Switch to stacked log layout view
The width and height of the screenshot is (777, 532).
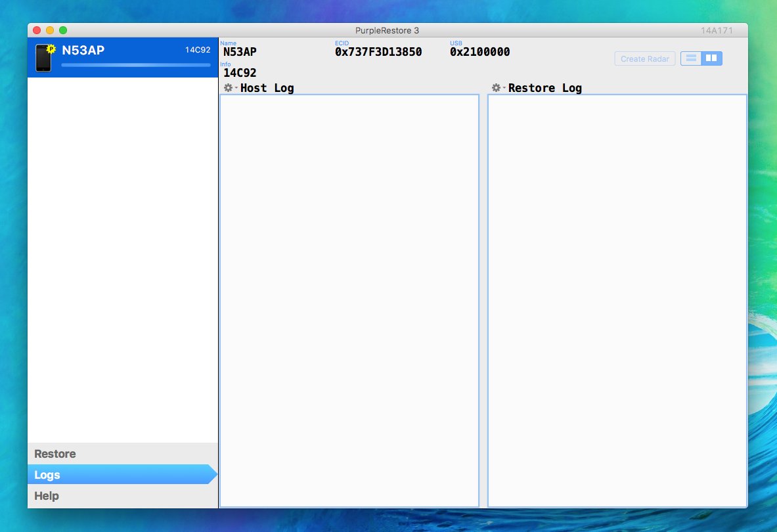(691, 58)
